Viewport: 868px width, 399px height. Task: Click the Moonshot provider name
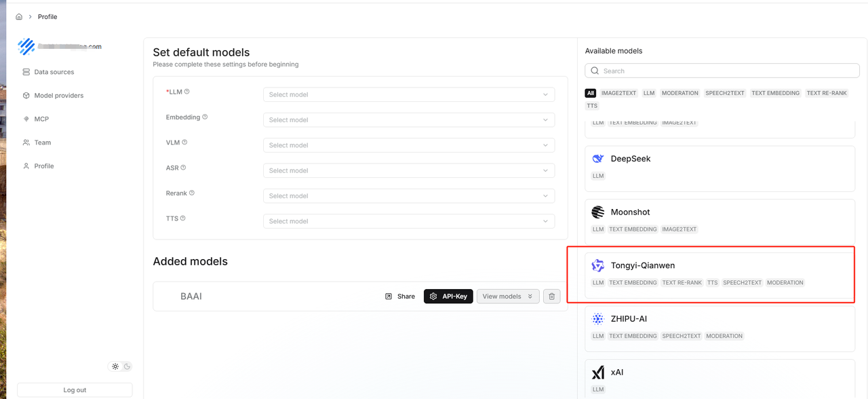(x=631, y=212)
